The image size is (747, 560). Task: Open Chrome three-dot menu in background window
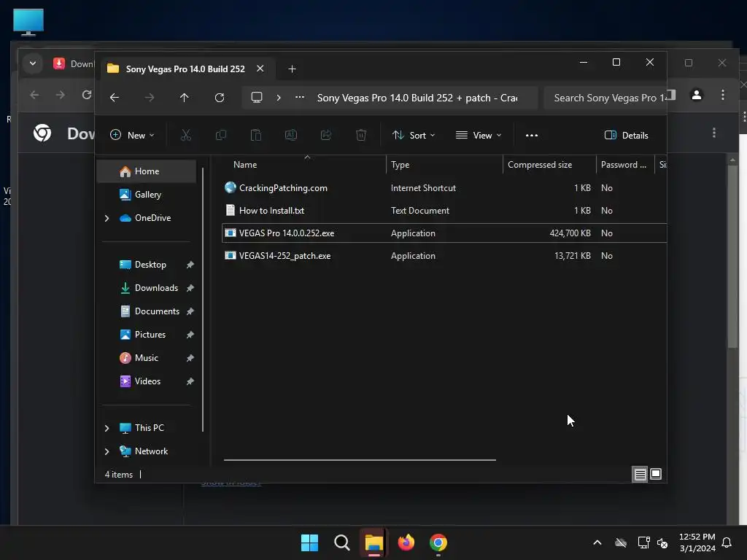(x=723, y=95)
